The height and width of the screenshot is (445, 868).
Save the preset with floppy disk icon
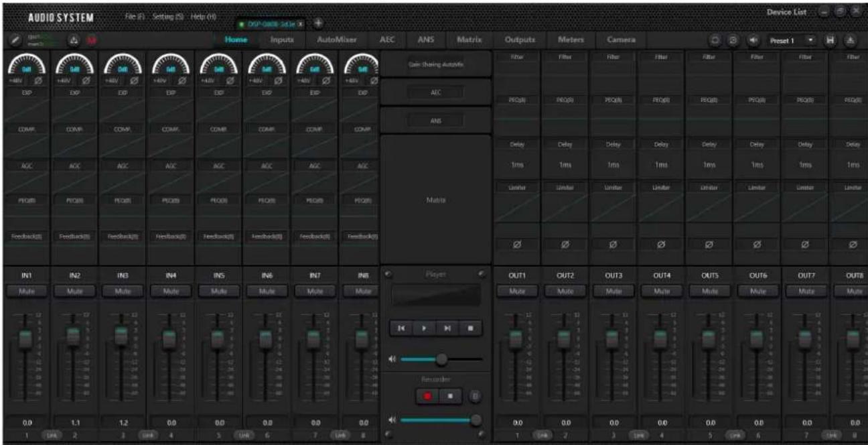(830, 40)
